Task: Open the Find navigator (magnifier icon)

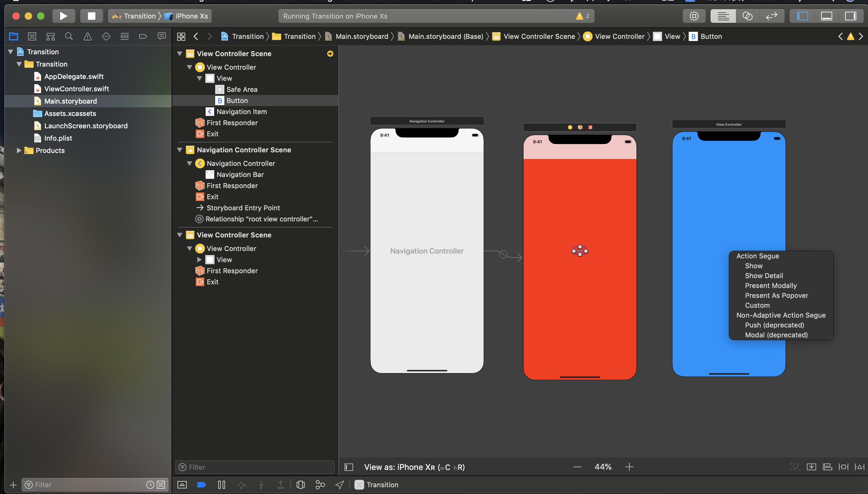Action: coord(69,36)
